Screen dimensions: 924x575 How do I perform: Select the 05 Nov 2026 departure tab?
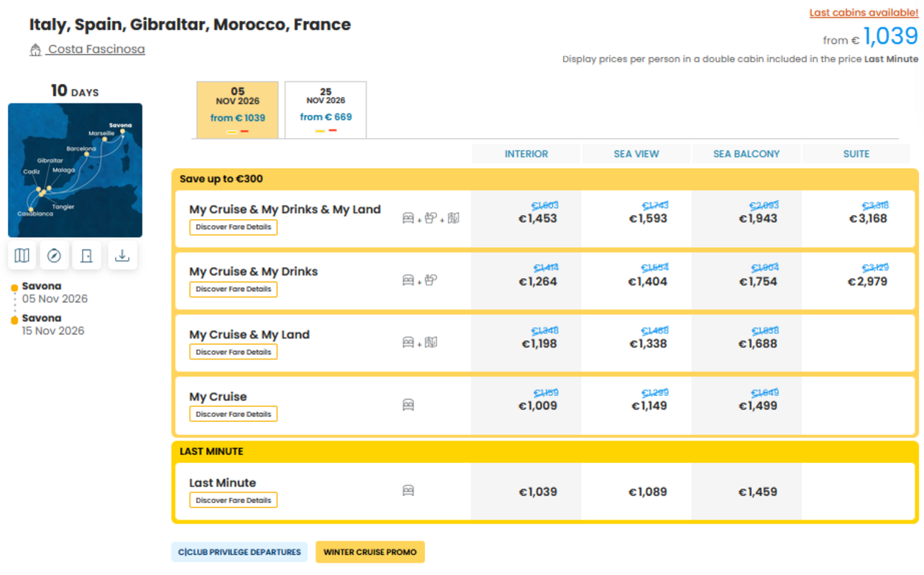(237, 110)
